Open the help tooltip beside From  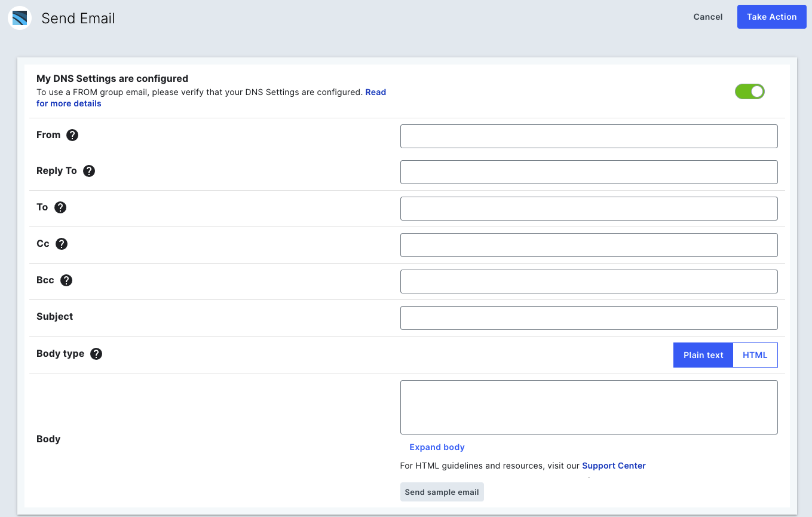[x=72, y=135]
